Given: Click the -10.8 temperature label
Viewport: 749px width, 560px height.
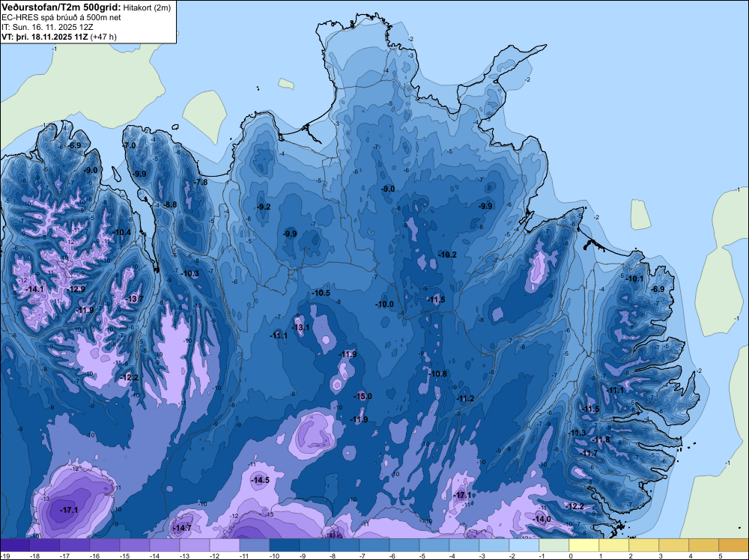Looking at the screenshot, I should point(437,374).
